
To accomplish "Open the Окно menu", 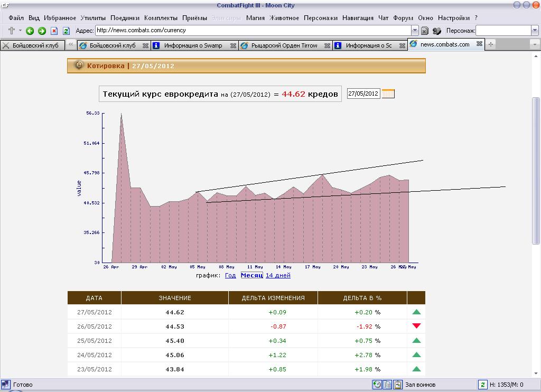I will pos(425,18).
